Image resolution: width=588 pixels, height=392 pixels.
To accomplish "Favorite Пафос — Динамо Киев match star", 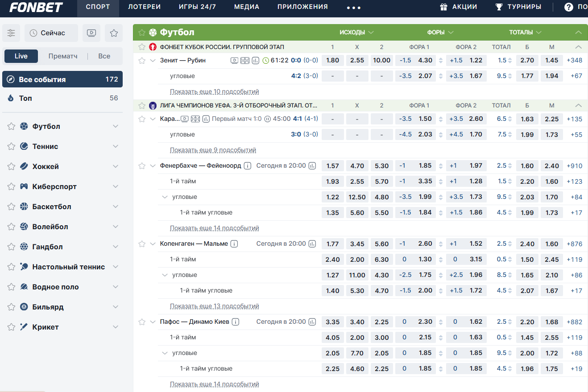I will tap(142, 322).
